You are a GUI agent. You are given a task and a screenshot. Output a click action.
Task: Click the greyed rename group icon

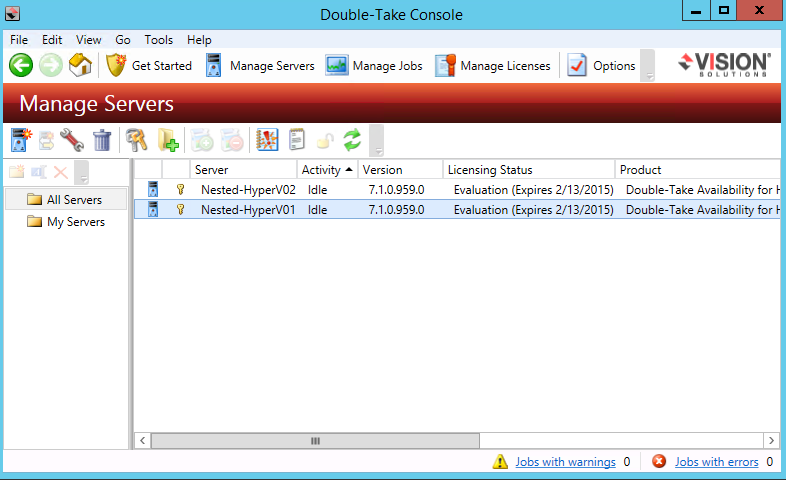coord(39,172)
